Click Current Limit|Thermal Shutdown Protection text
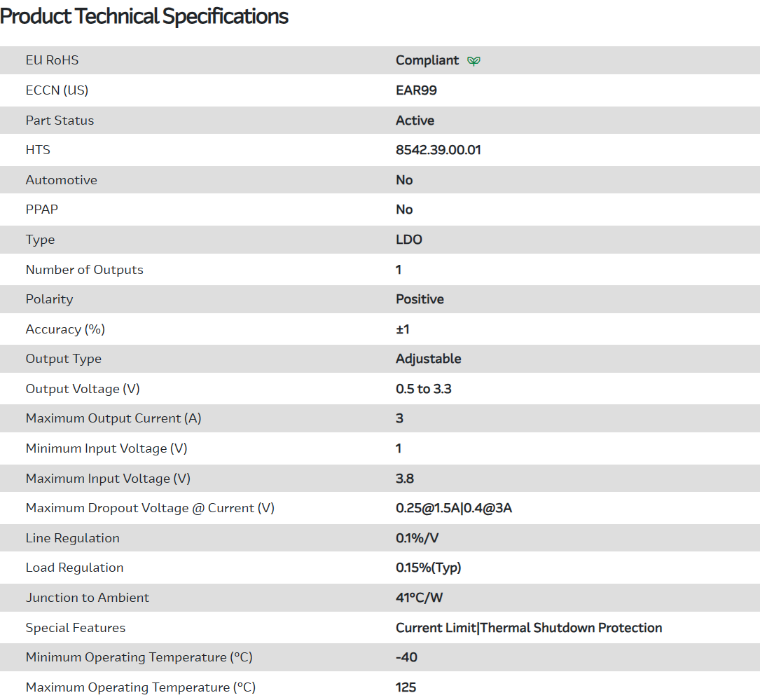This screenshot has height=700, width=760. pos(528,628)
